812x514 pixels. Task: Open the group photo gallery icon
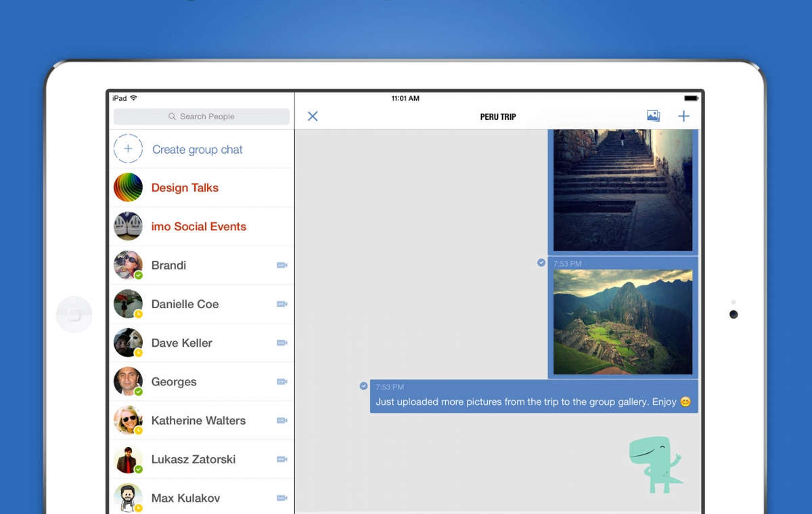(x=653, y=116)
